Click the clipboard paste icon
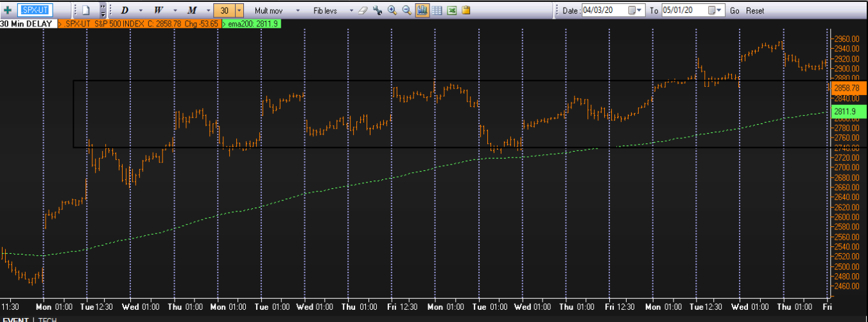The height and width of the screenshot is (322, 868). [x=466, y=10]
